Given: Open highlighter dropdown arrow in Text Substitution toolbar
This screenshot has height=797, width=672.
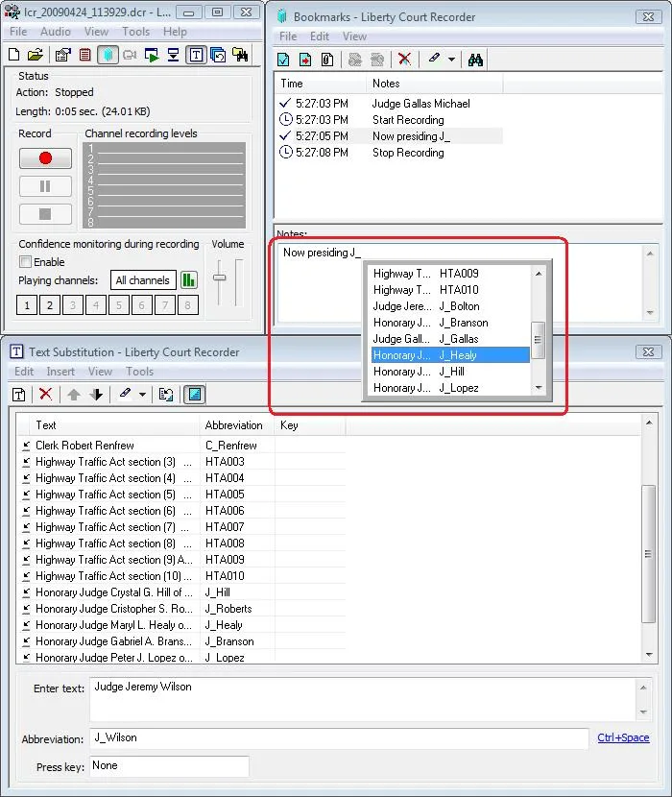Looking at the screenshot, I should pos(142,395).
